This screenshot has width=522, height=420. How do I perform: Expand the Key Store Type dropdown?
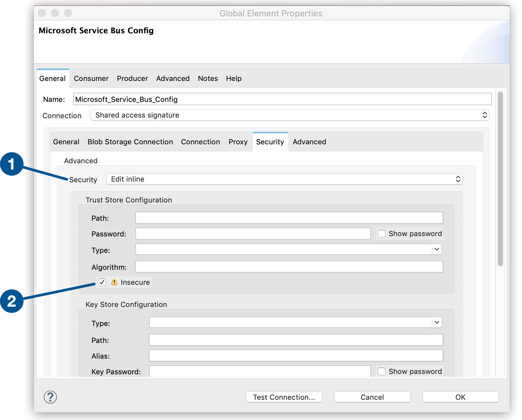(436, 323)
